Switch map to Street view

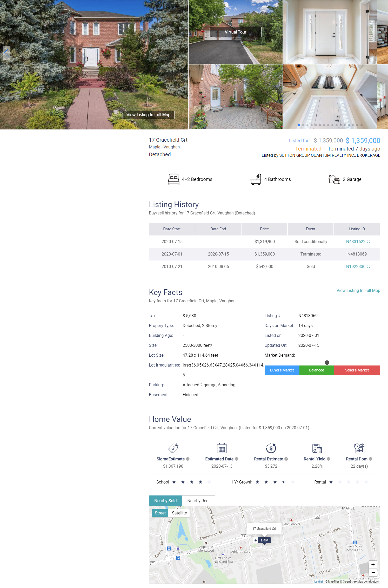pos(160,513)
